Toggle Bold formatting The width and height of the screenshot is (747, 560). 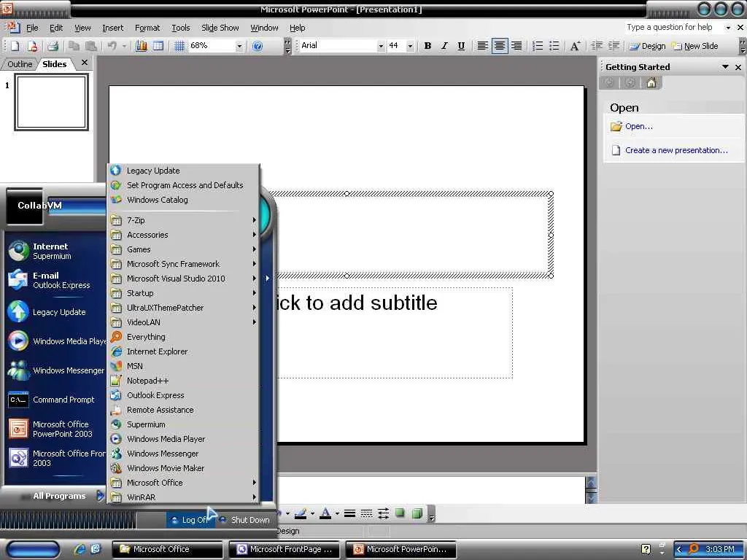[x=427, y=46]
